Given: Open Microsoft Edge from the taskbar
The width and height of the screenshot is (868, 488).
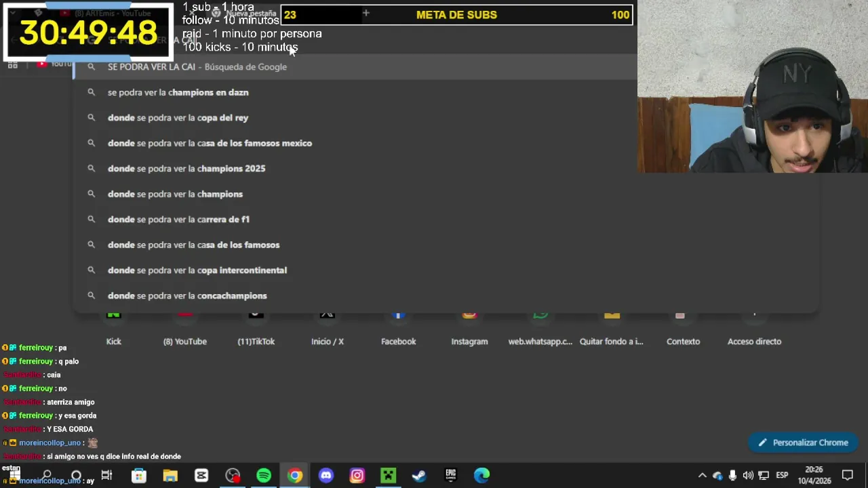Looking at the screenshot, I should 481,475.
